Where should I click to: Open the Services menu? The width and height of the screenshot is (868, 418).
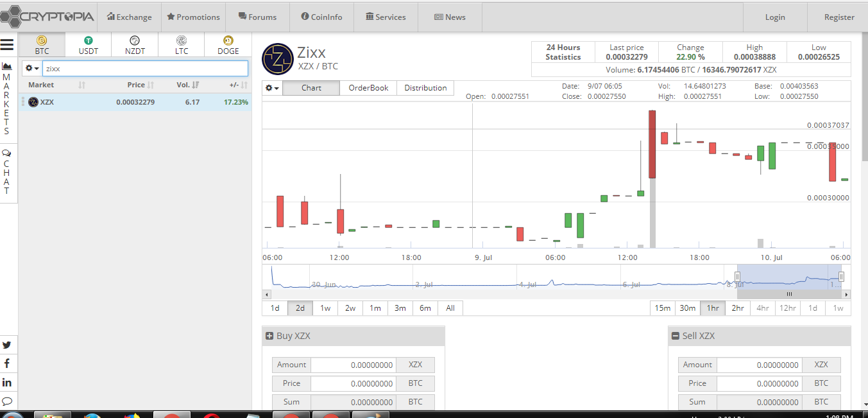tap(386, 17)
